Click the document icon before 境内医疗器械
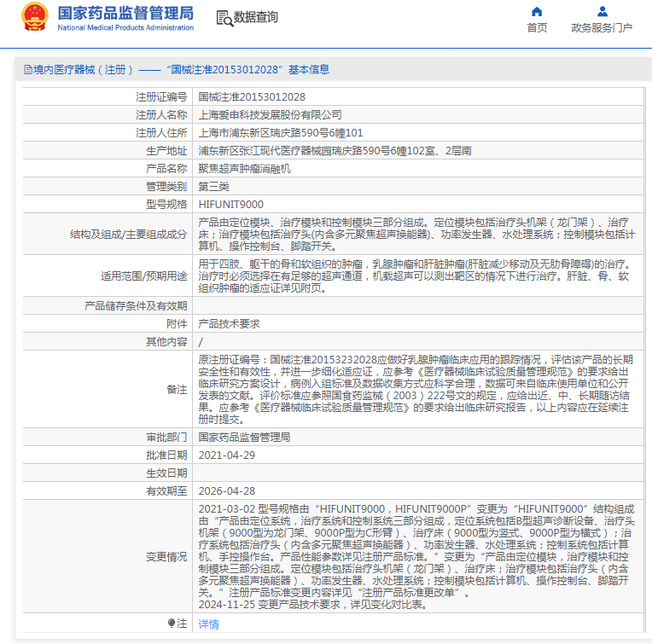Image resolution: width=652 pixels, height=644 pixels. (27, 69)
